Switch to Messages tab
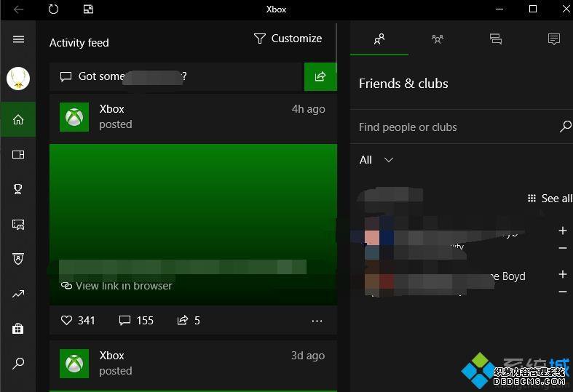573x392 pixels. coord(496,39)
